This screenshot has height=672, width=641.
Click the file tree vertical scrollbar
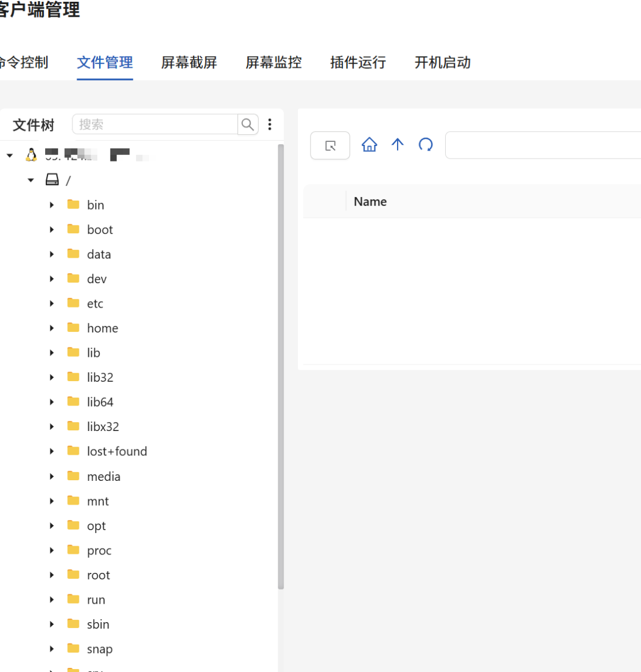pos(281,366)
